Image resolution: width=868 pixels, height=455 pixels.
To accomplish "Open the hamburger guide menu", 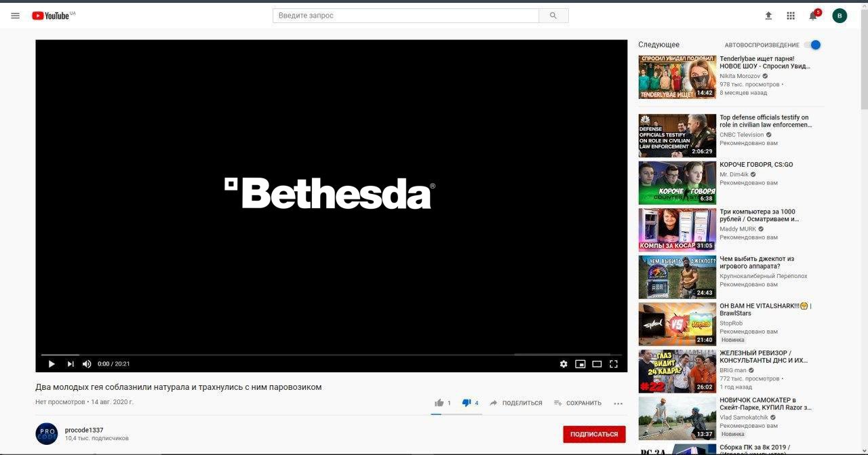I will (x=15, y=16).
